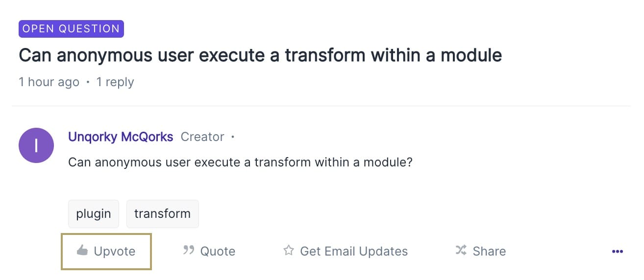Open the three-dot more options menu
The width and height of the screenshot is (644, 280).
[x=618, y=252]
